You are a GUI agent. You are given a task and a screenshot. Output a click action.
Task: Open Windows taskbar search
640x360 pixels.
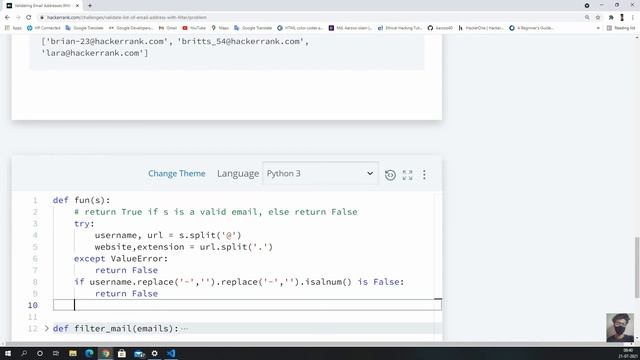[x=24, y=353]
